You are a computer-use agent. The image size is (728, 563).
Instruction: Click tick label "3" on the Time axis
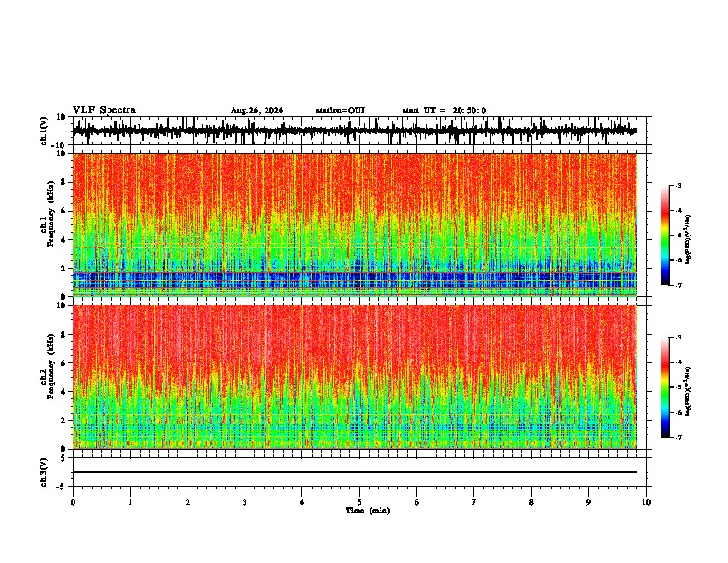245,502
